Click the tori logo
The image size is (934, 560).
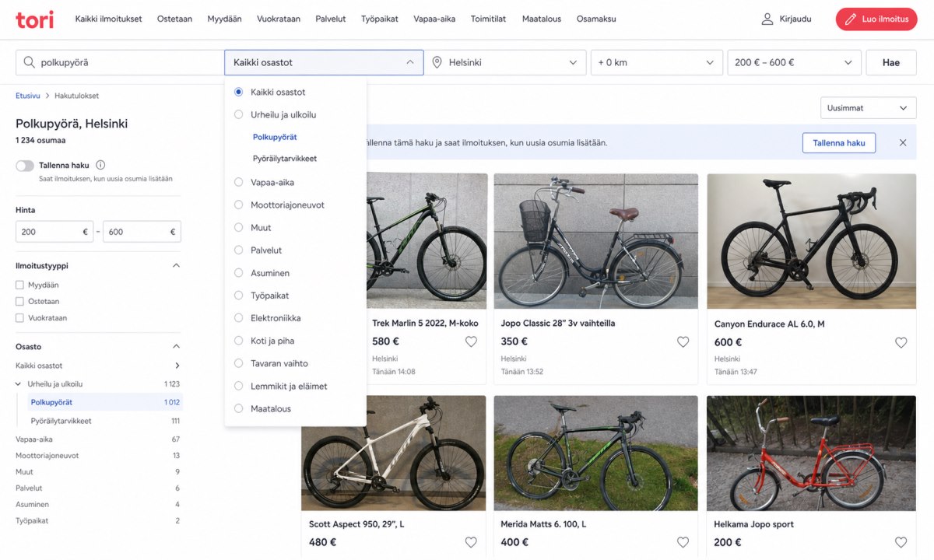click(x=35, y=19)
